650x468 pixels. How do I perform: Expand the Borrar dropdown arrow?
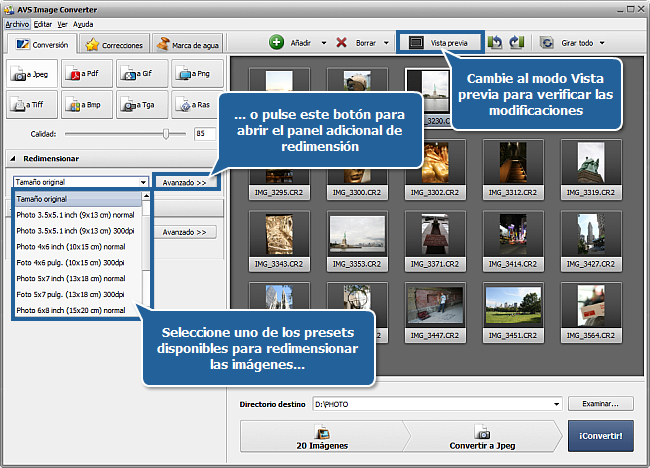(x=386, y=43)
